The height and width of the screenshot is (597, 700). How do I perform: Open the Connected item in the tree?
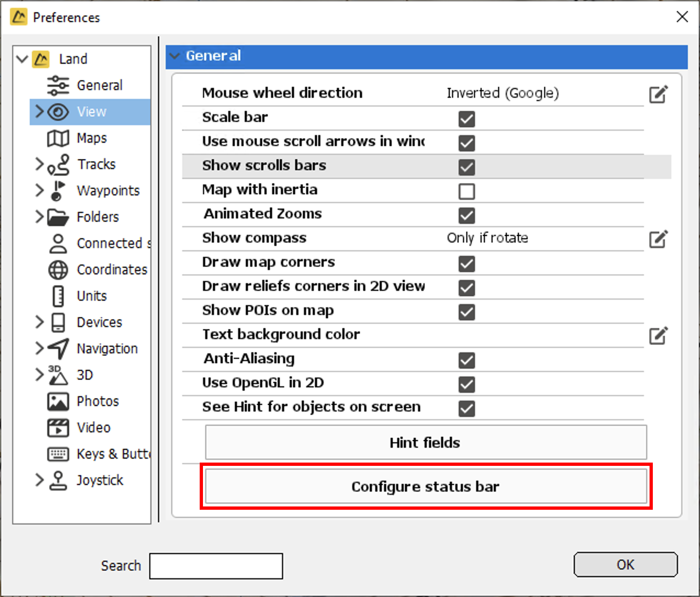click(110, 244)
